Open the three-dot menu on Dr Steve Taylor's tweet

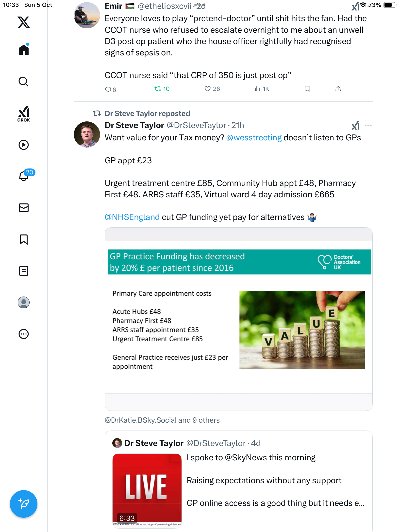[x=368, y=125]
